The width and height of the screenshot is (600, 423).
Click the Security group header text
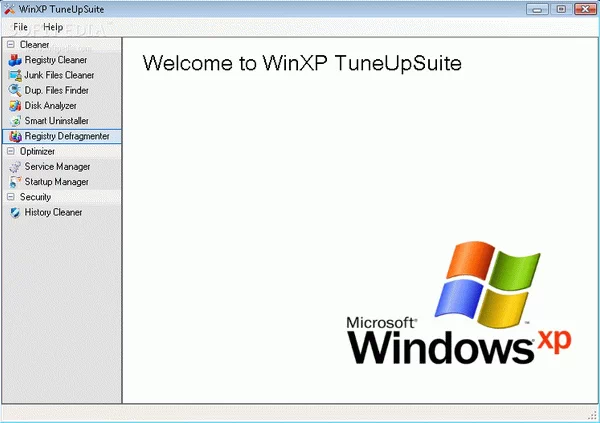click(x=35, y=197)
